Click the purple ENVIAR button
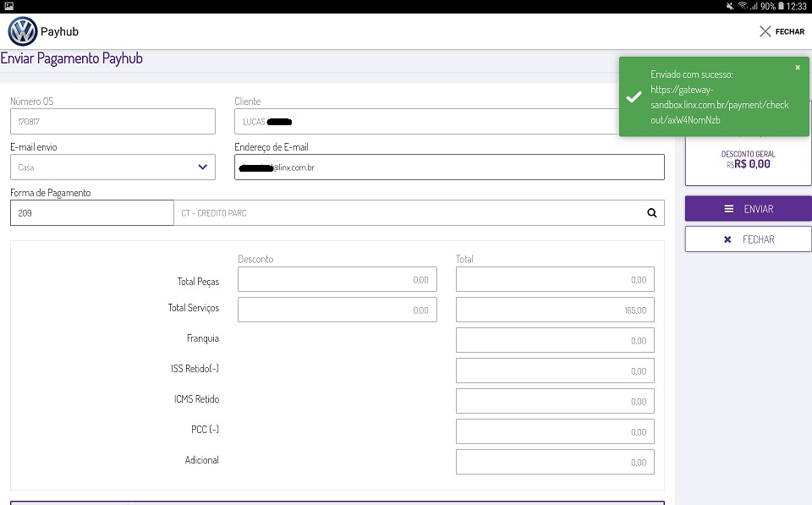812x505 pixels. 749,209
